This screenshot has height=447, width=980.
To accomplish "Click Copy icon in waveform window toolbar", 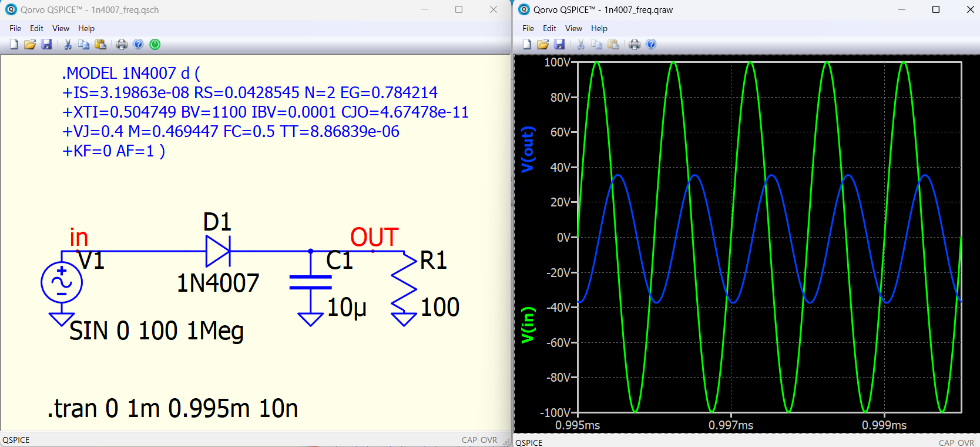I will pos(597,44).
